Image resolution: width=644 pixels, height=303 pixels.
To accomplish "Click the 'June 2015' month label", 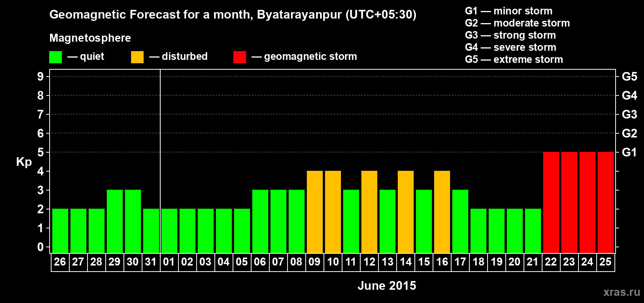I will (x=387, y=286).
